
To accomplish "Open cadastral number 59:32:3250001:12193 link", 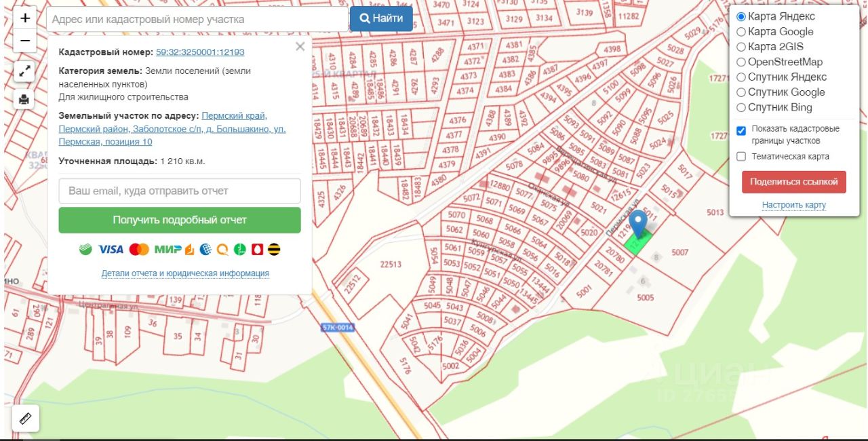I will click(200, 52).
